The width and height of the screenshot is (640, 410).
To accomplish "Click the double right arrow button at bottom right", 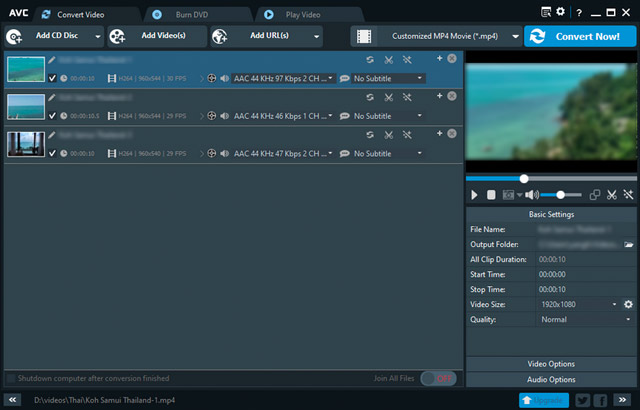I will tap(622, 400).
